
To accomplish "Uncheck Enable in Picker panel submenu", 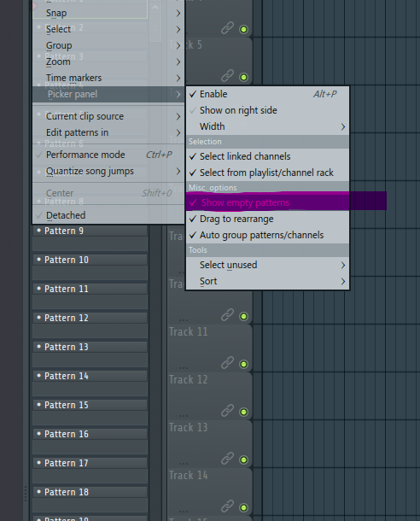I will click(x=267, y=94).
